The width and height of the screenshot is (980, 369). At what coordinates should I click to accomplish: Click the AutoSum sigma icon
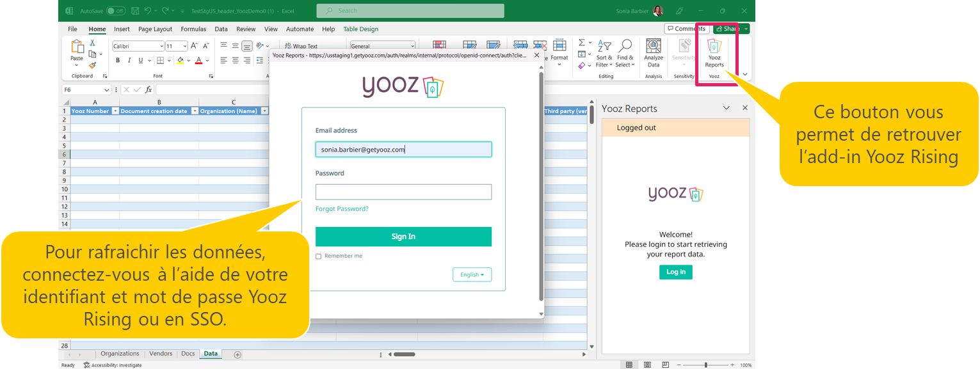coord(581,42)
